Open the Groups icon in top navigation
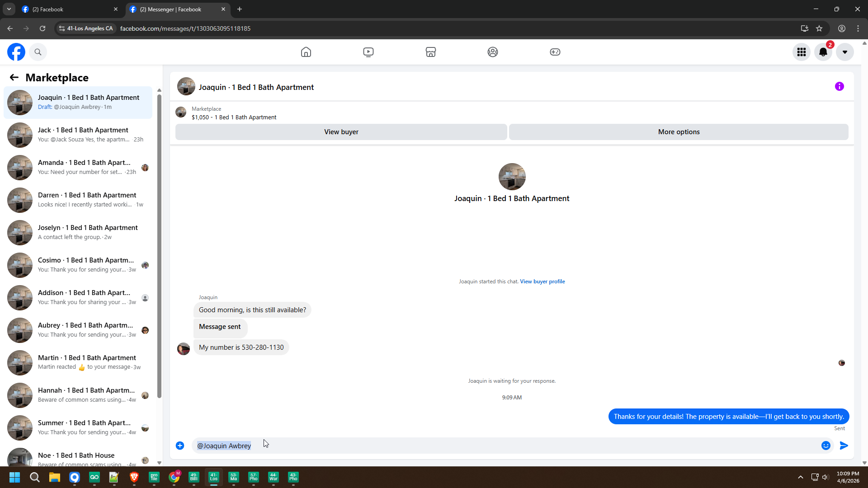 [x=493, y=52]
